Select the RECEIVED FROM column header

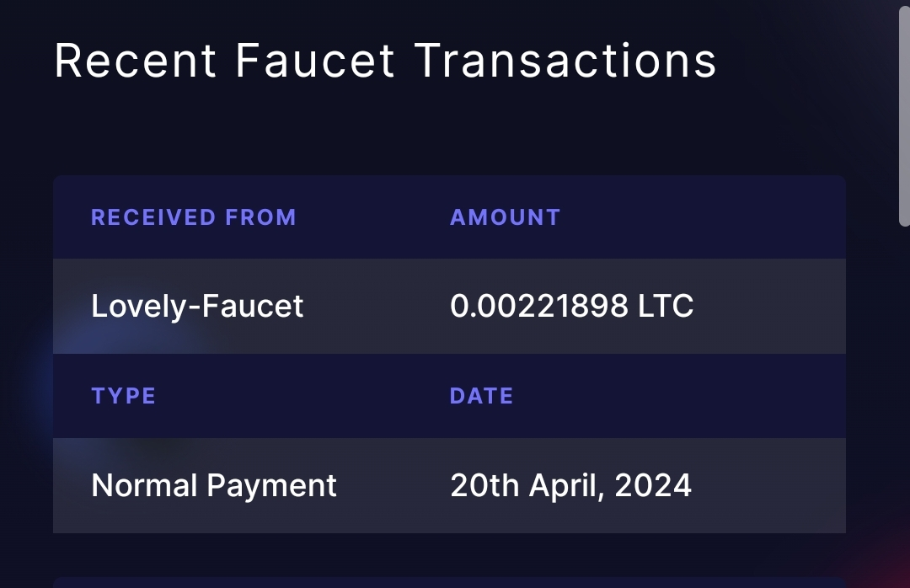coord(194,217)
